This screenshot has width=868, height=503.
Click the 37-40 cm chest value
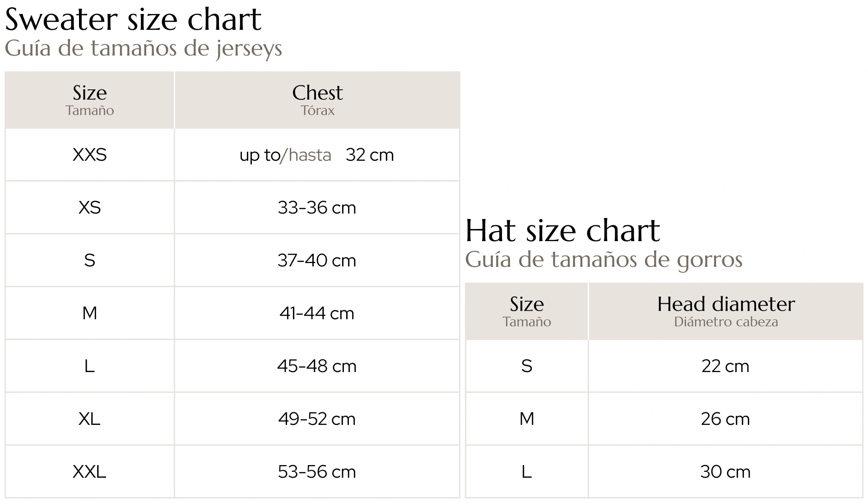(317, 261)
